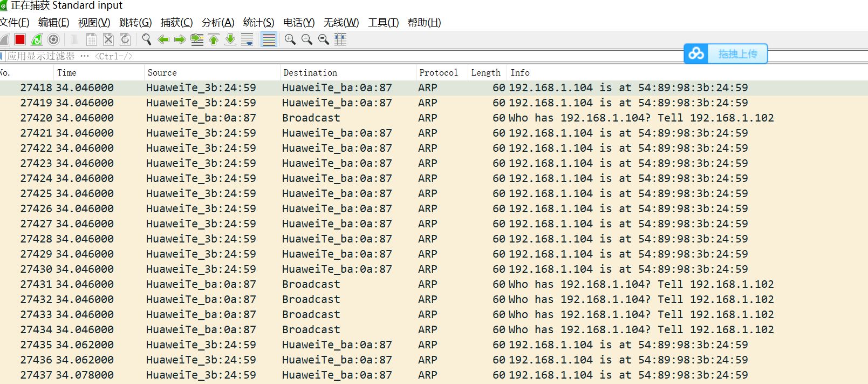
Task: Select packet 27419 row by its number
Action: click(x=36, y=103)
